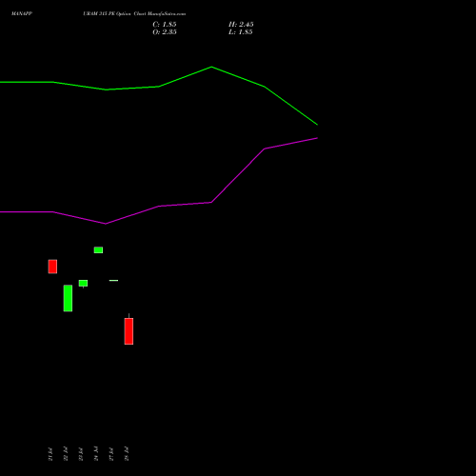Click the close value C: 1.85
The height and width of the screenshot is (476, 476).
tap(165, 25)
